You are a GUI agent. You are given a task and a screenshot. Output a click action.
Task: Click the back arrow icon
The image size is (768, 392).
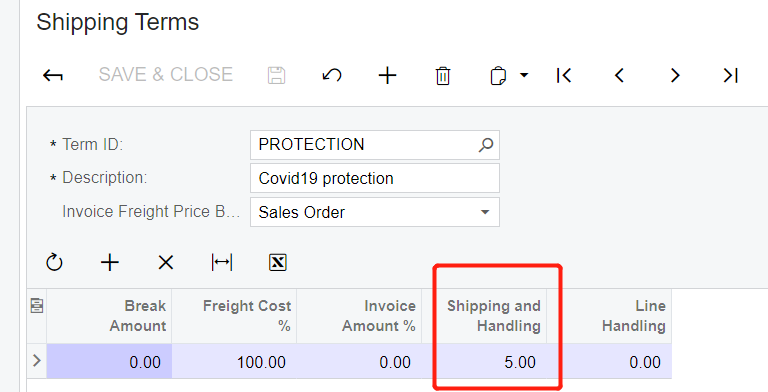[52, 75]
